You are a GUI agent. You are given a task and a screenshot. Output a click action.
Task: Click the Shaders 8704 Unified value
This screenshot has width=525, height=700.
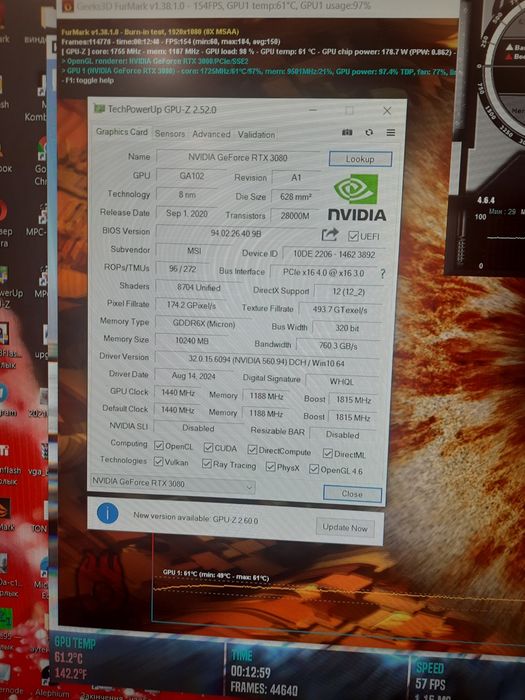[x=199, y=288]
